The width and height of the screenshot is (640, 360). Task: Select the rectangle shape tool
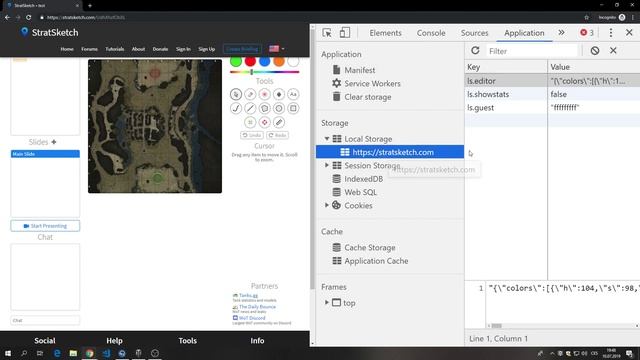pos(293,109)
